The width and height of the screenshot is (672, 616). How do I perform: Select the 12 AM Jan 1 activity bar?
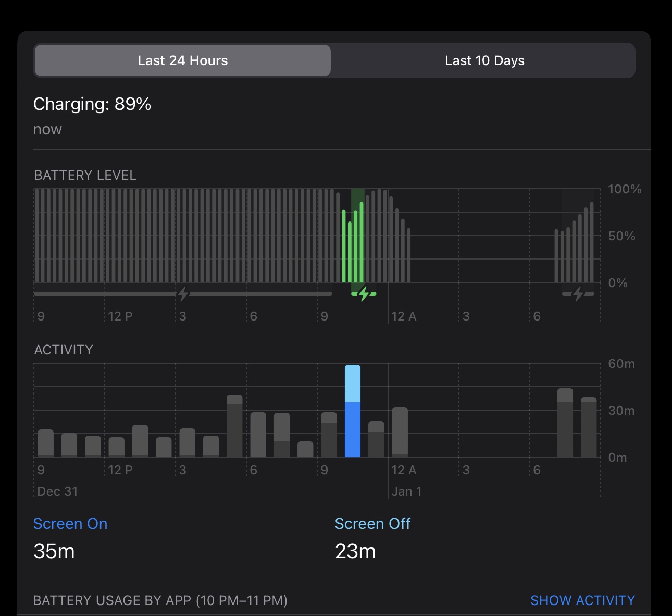400,432
